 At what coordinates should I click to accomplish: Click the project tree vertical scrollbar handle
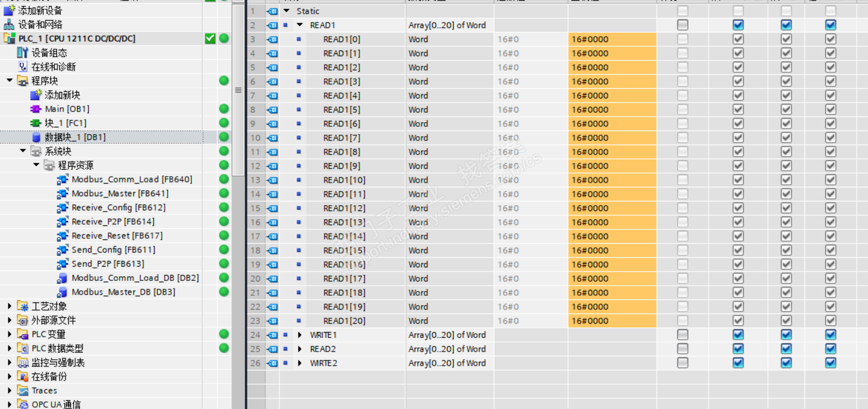239,90
